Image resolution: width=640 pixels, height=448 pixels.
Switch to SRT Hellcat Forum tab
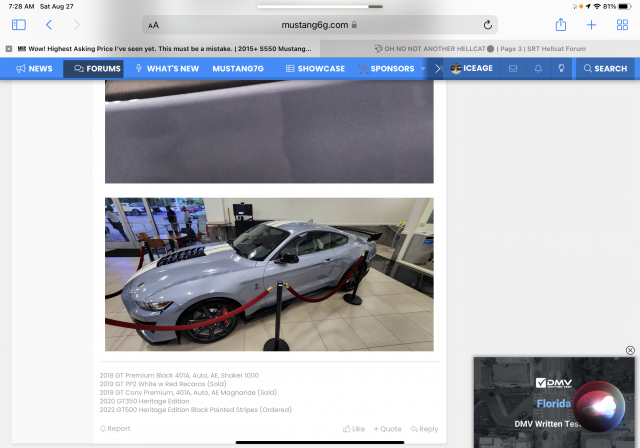[x=480, y=48]
